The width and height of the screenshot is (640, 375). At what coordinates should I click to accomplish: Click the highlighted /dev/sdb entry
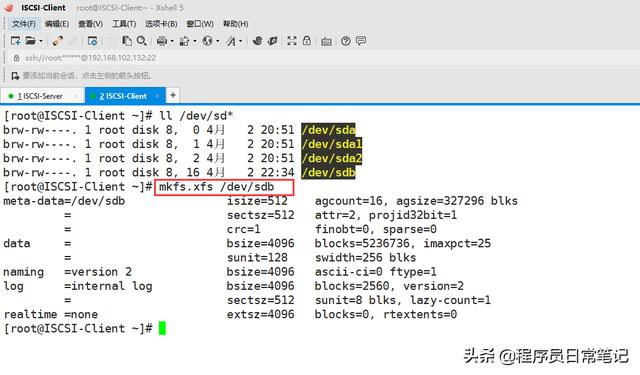tap(328, 172)
